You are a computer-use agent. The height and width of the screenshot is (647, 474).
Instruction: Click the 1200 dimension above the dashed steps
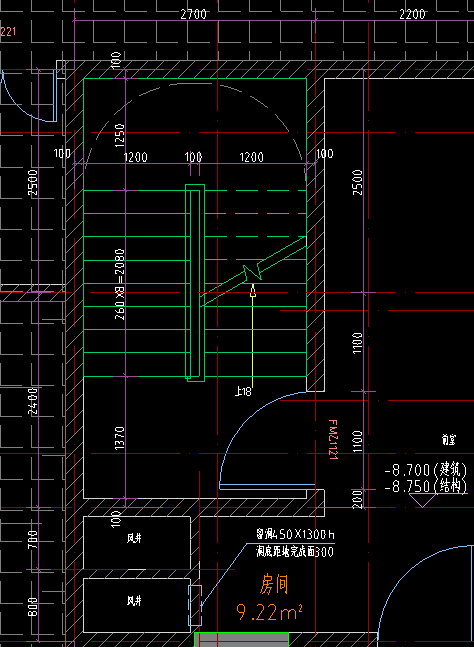point(252,157)
